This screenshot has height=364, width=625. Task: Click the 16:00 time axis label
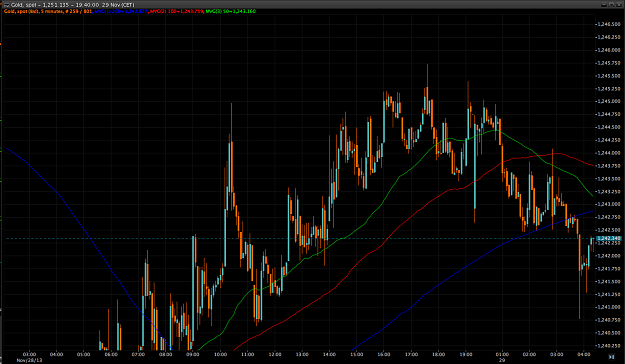click(x=384, y=354)
